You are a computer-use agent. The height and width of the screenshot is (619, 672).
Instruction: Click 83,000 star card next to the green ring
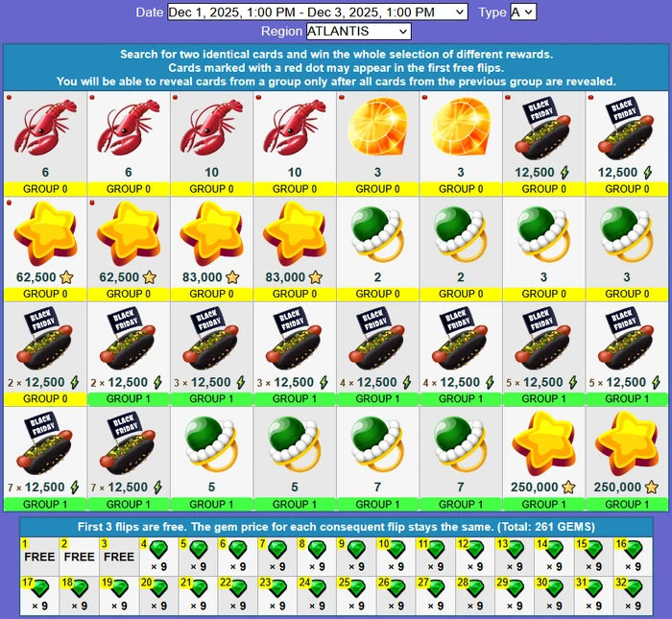pos(295,249)
